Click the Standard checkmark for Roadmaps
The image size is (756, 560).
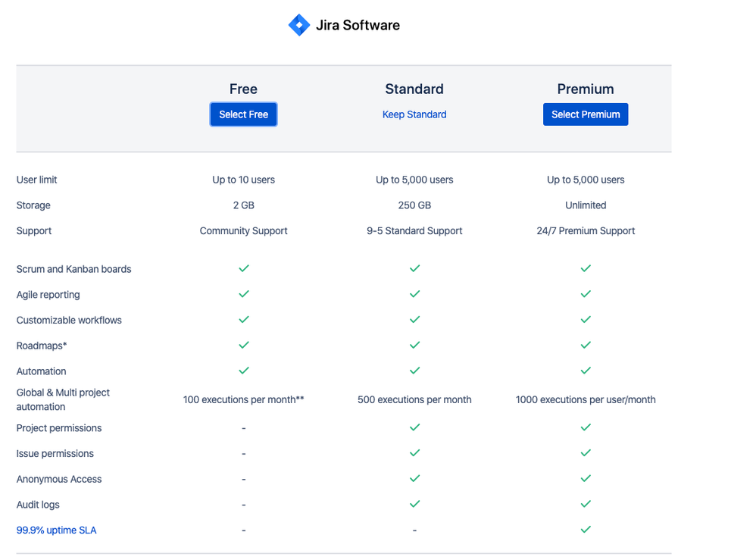coord(414,345)
